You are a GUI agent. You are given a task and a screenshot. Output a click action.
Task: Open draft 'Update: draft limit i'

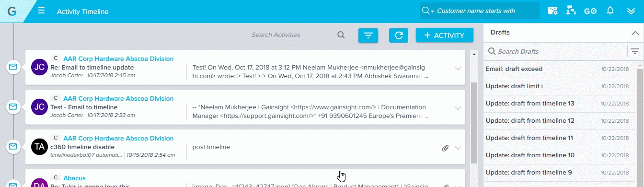tap(560, 86)
